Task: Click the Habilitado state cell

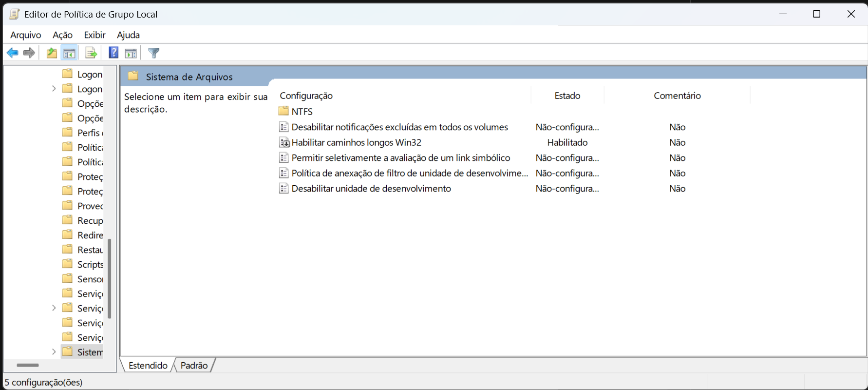Action: click(567, 142)
